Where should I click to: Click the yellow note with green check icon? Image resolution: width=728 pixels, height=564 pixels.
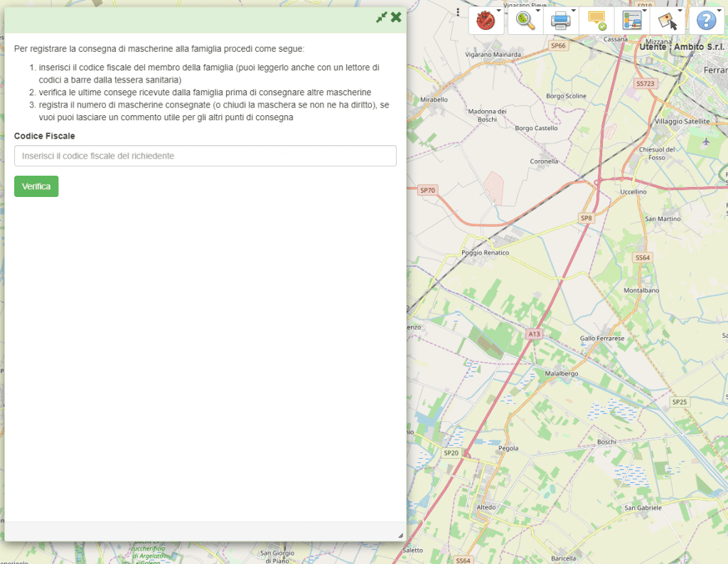click(x=596, y=21)
